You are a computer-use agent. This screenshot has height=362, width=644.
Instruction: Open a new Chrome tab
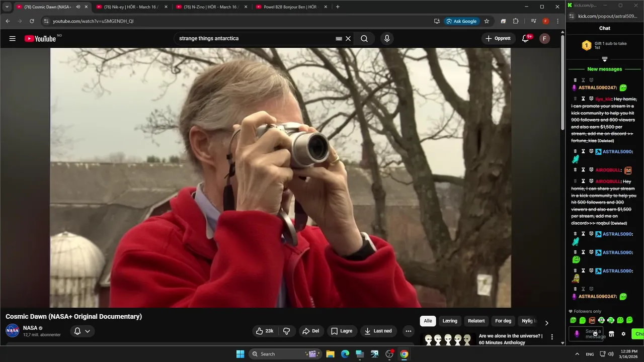(338, 7)
